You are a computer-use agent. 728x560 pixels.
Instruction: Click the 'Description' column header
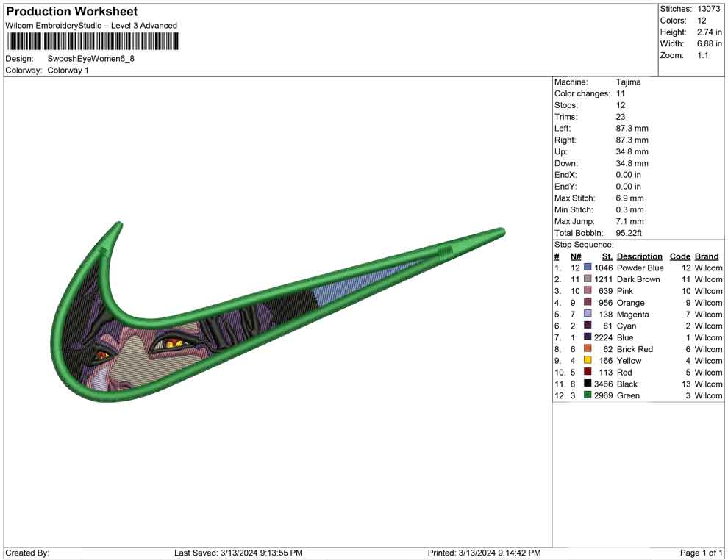pyautogui.click(x=639, y=256)
